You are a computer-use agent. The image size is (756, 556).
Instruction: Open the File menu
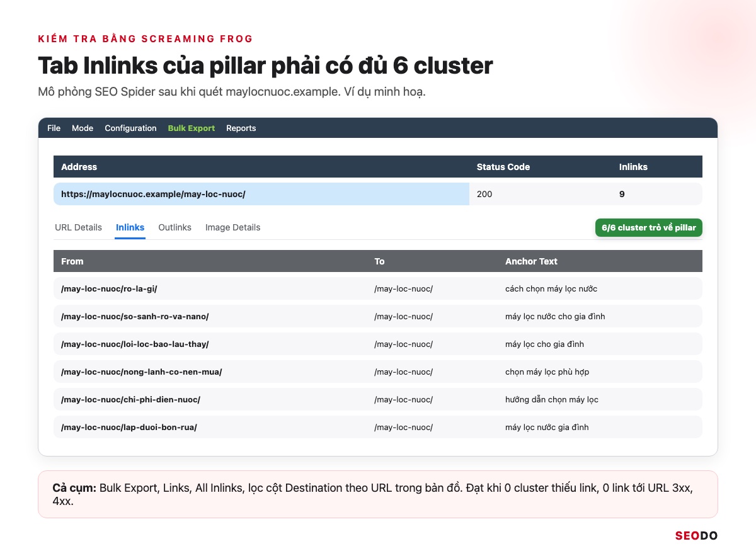[54, 128]
